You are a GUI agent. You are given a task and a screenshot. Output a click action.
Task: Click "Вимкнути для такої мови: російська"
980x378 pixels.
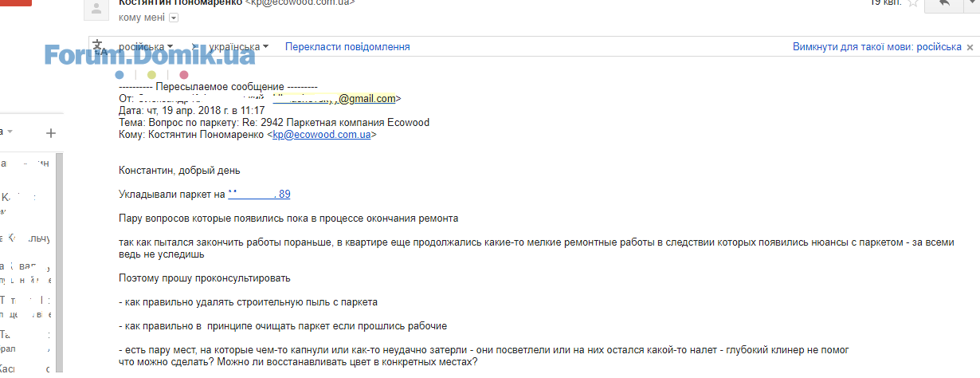[877, 47]
